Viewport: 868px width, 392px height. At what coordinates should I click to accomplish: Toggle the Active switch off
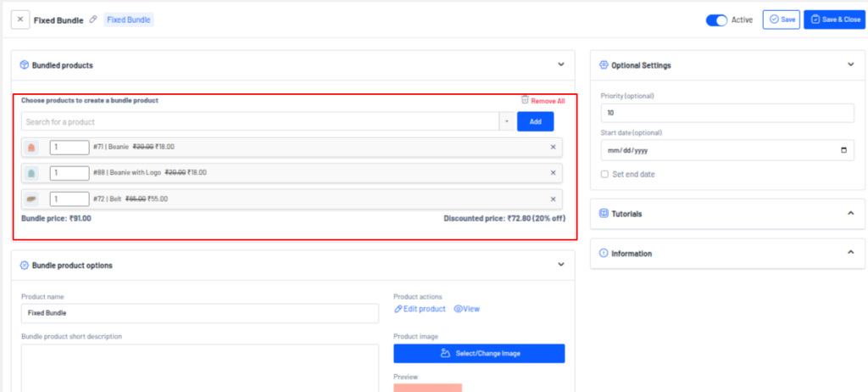tap(716, 20)
